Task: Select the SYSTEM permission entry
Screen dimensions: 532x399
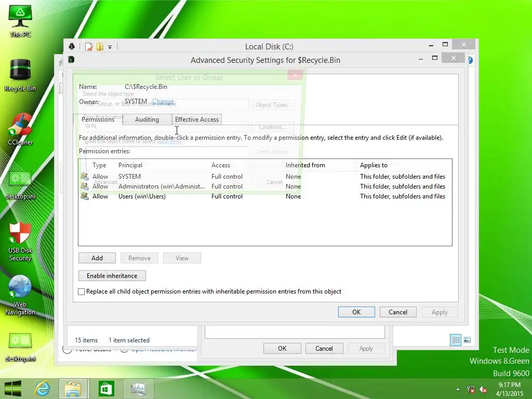Action: click(264, 177)
